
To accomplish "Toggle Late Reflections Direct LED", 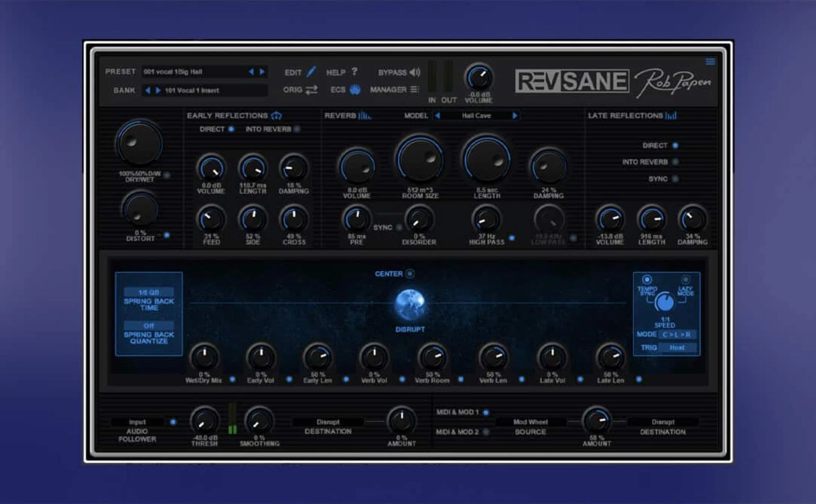I will click(x=675, y=145).
